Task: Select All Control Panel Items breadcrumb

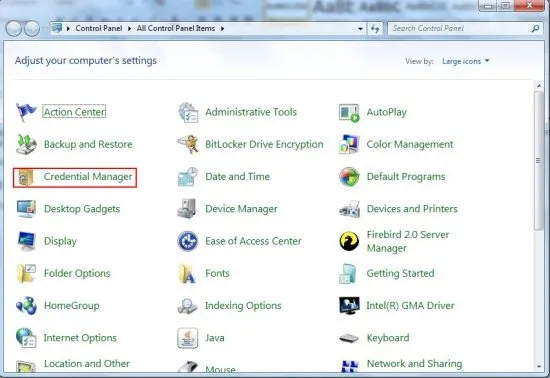Action: [x=176, y=28]
